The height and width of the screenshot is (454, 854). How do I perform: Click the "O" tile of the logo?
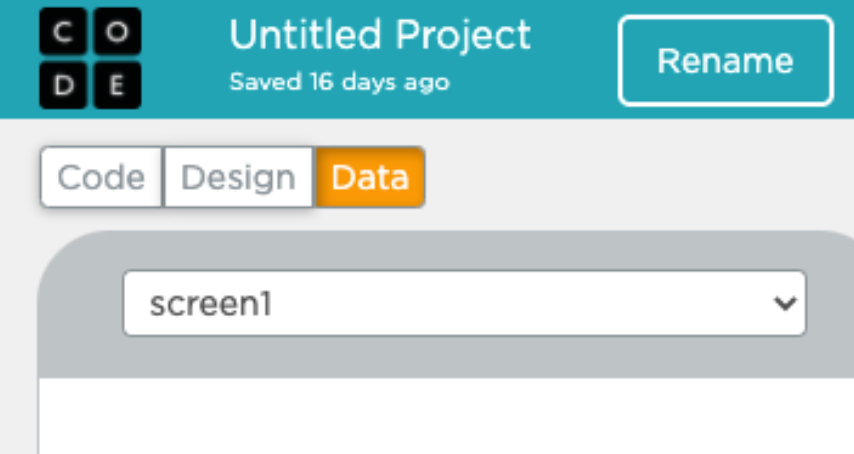(117, 32)
